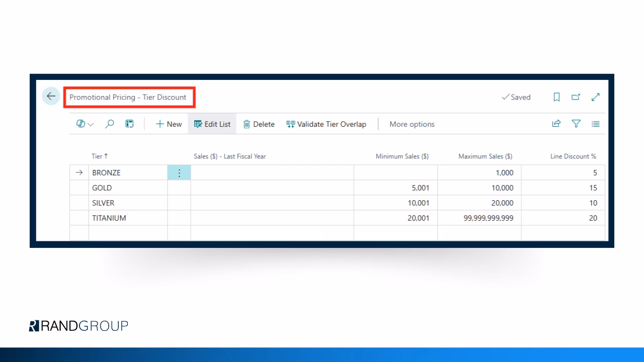The image size is (644, 362).
Task: Click the Saved status indicator
Action: [x=516, y=97]
